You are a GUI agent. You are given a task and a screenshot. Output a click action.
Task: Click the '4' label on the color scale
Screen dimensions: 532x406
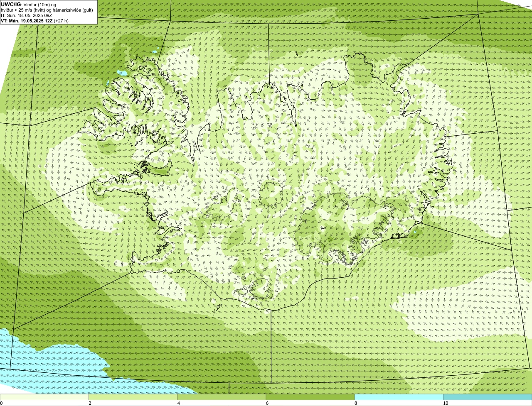pyautogui.click(x=178, y=403)
